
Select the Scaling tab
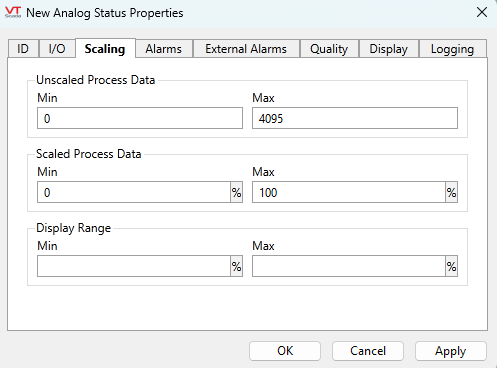click(105, 49)
